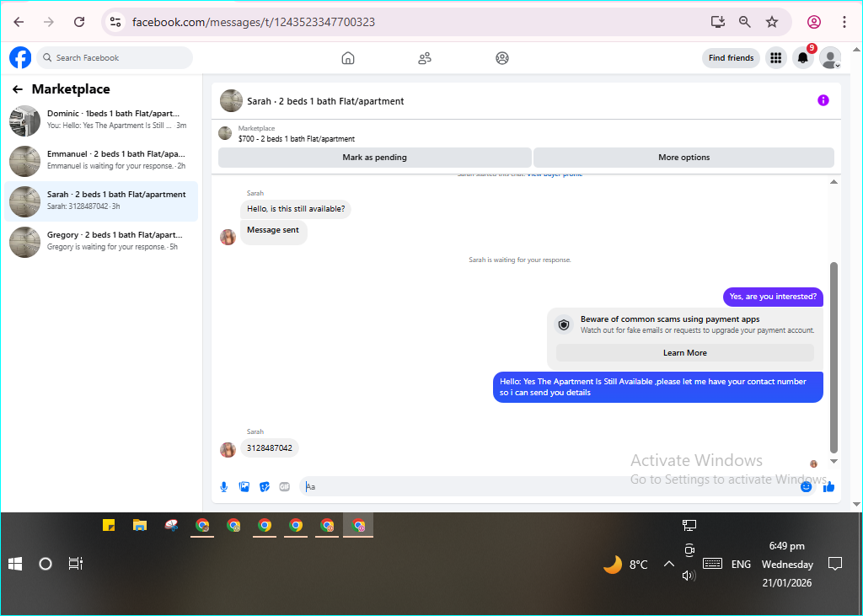The image size is (863, 616).
Task: Click the Facebook logo icon
Action: coord(20,58)
